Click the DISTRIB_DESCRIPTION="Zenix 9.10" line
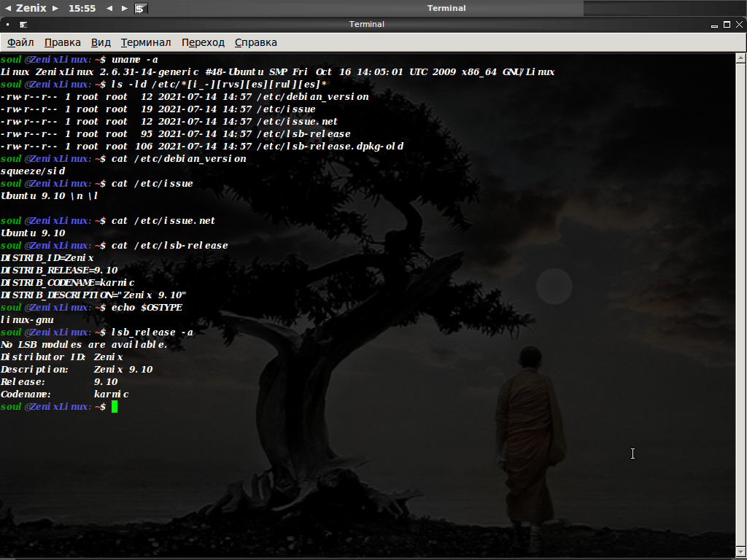This screenshot has height=560, width=747. pos(93,295)
